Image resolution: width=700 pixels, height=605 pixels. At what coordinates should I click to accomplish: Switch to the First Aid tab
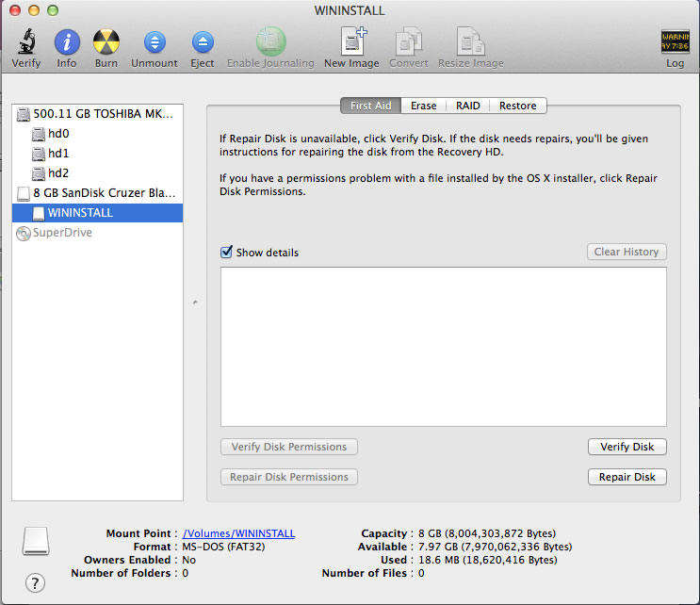(x=370, y=106)
